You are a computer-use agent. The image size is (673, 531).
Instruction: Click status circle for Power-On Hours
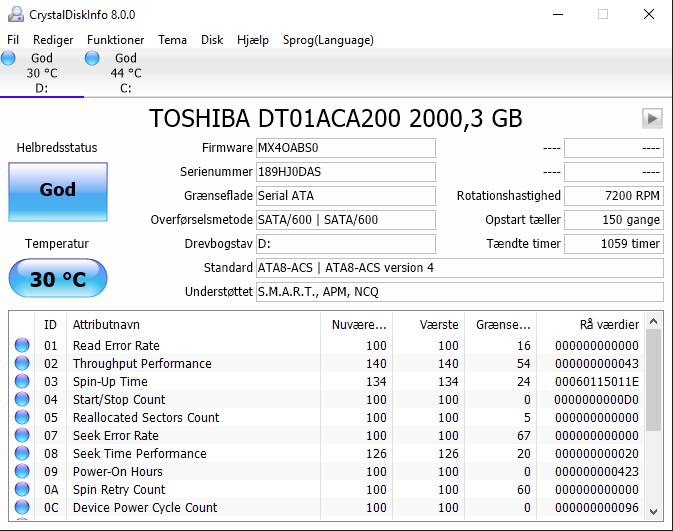(x=22, y=471)
